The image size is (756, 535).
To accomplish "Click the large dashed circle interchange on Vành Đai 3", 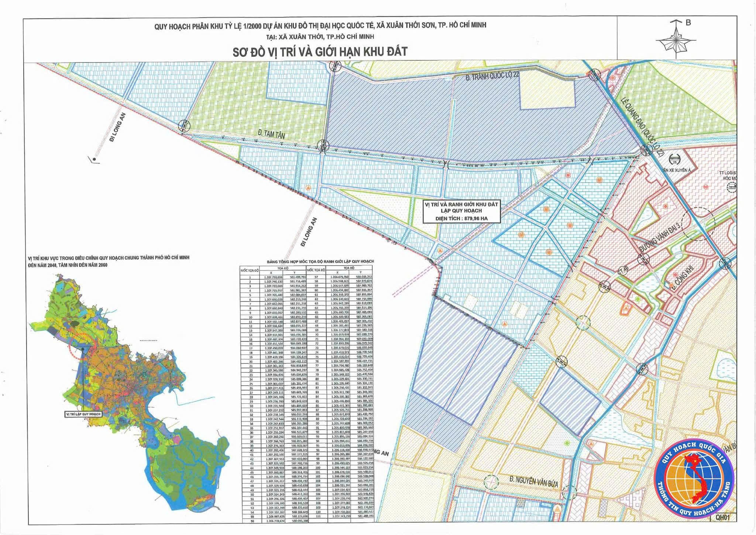I will [699, 224].
